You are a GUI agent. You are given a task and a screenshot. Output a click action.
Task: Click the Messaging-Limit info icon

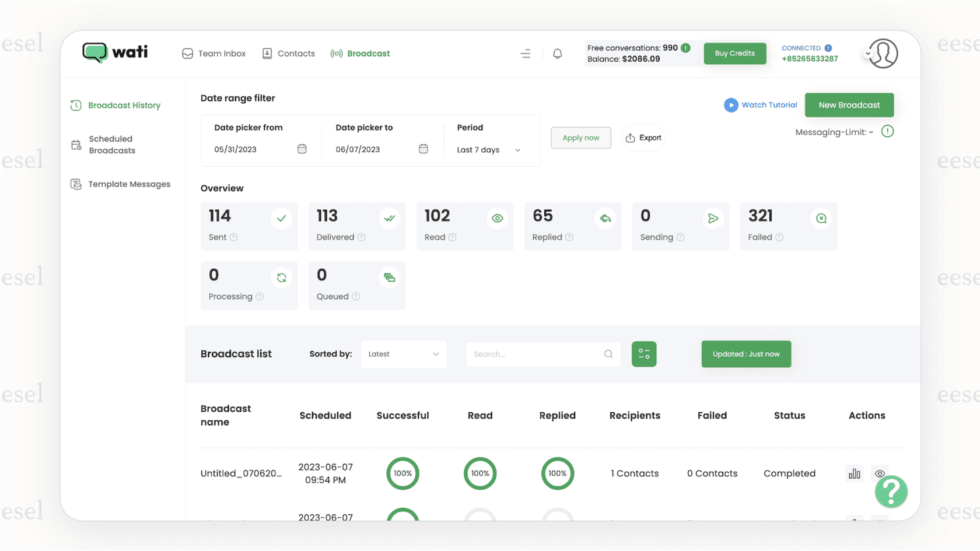[888, 131]
